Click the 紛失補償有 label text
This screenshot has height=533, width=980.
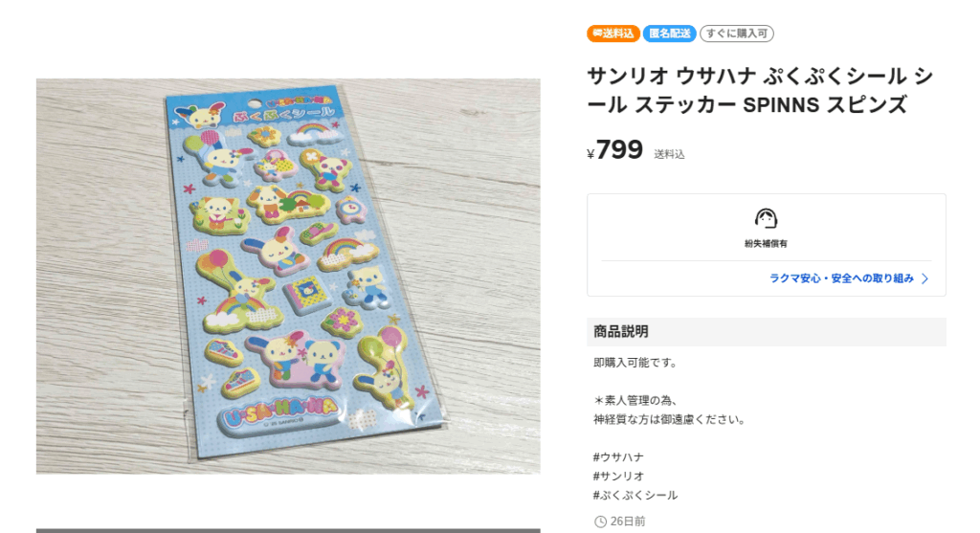click(766, 244)
